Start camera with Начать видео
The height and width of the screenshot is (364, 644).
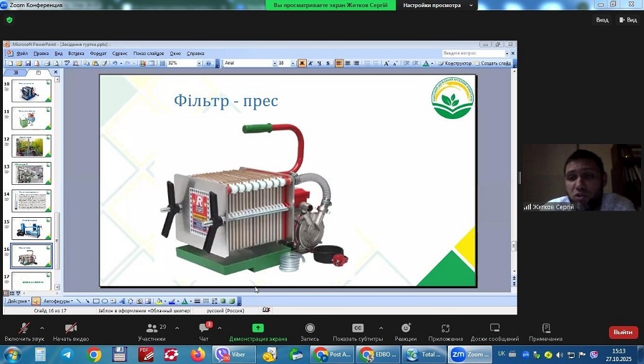(71, 328)
